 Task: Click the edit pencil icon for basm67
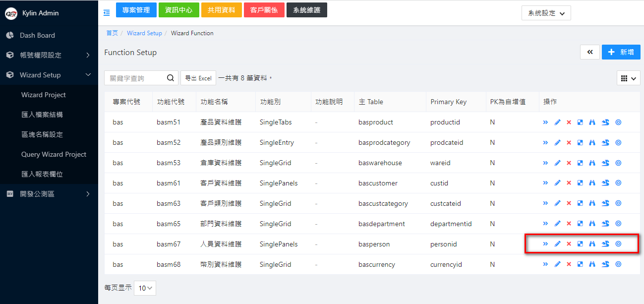click(557, 244)
